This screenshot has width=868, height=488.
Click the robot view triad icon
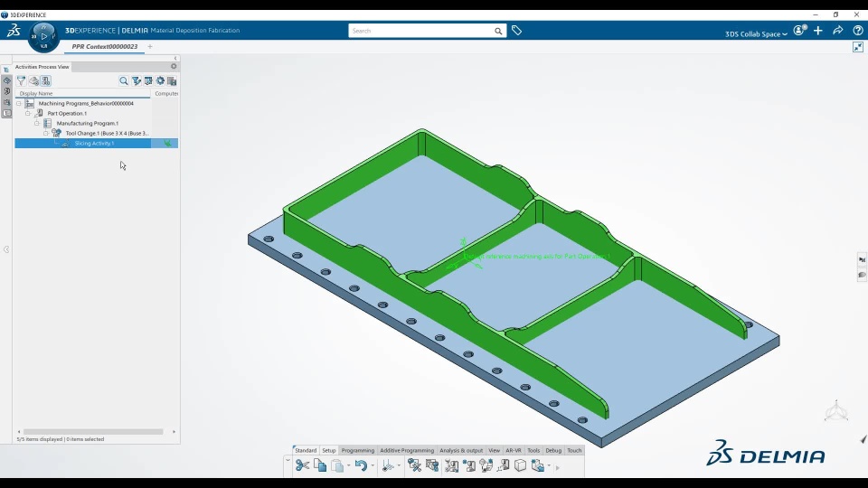835,412
